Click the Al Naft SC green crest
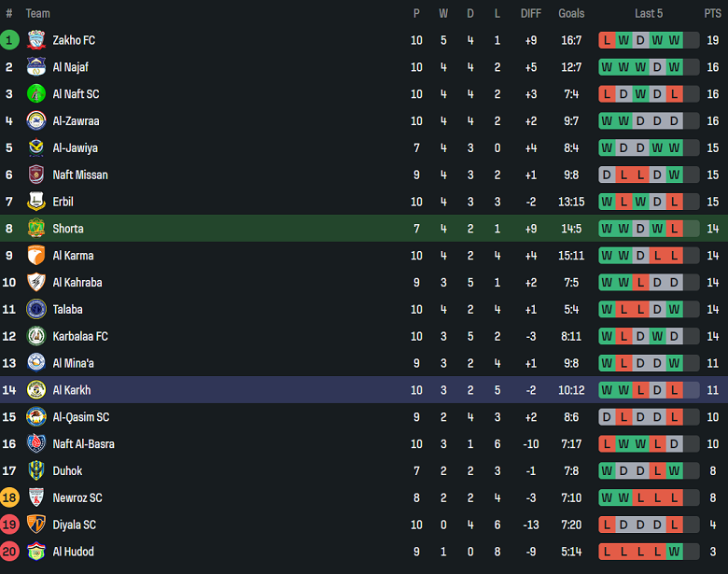Image resolution: width=728 pixels, height=574 pixels. (35, 94)
